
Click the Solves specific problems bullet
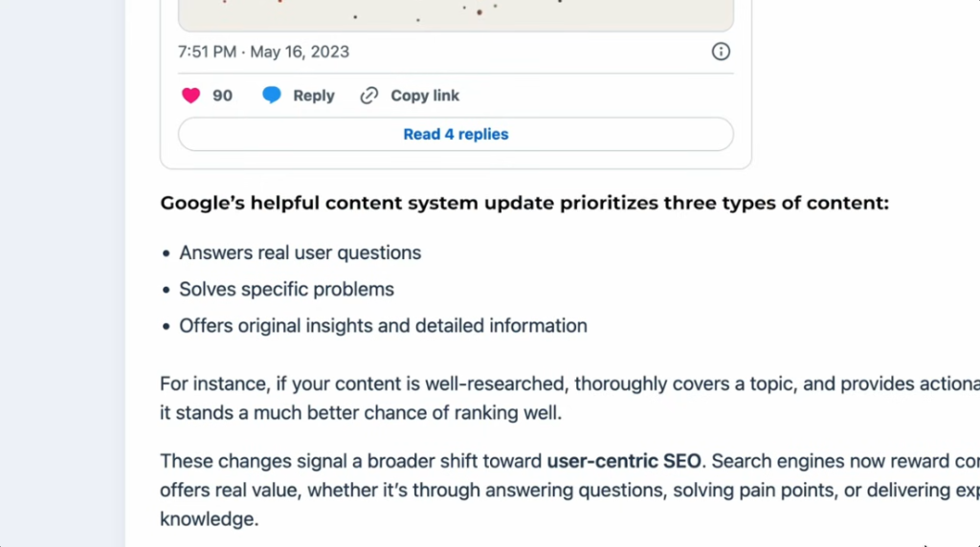(x=287, y=290)
